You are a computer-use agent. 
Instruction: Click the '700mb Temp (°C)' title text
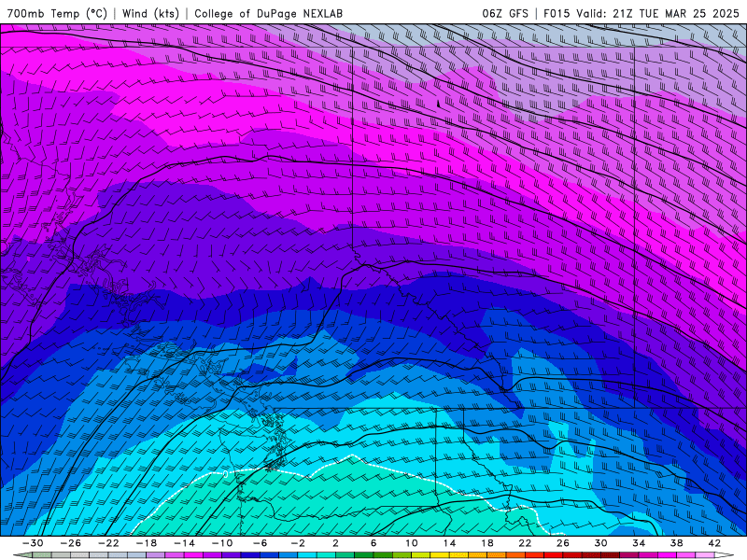point(57,13)
